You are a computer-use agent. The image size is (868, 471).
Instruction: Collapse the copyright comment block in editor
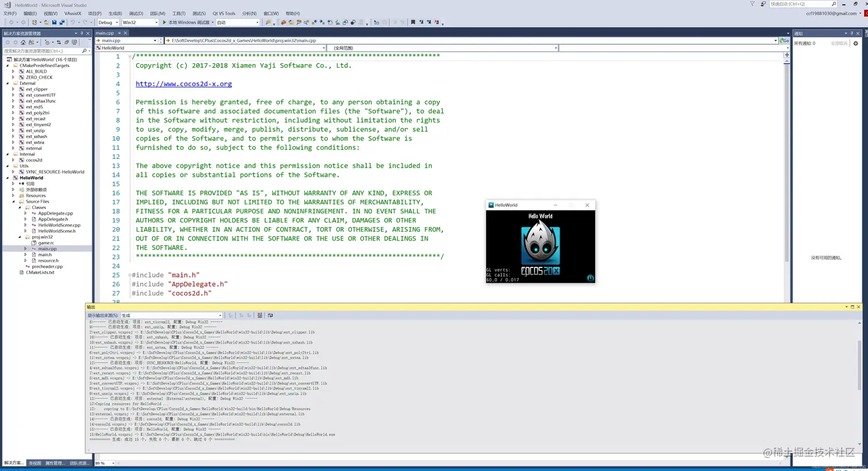(x=130, y=56)
